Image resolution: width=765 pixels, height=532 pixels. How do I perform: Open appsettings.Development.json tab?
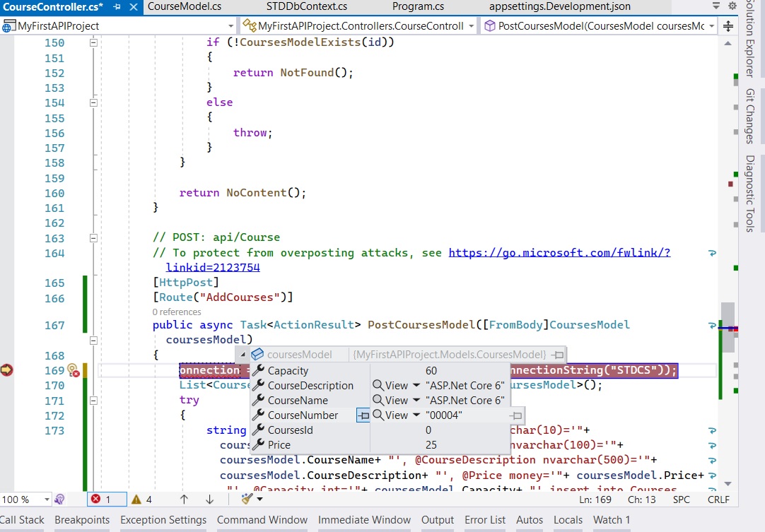559,6
